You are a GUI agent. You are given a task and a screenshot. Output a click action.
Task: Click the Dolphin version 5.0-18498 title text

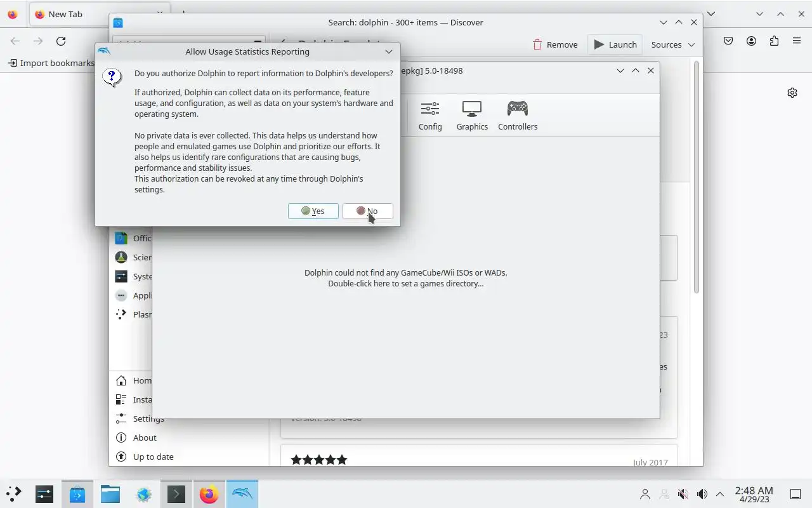pyautogui.click(x=443, y=70)
